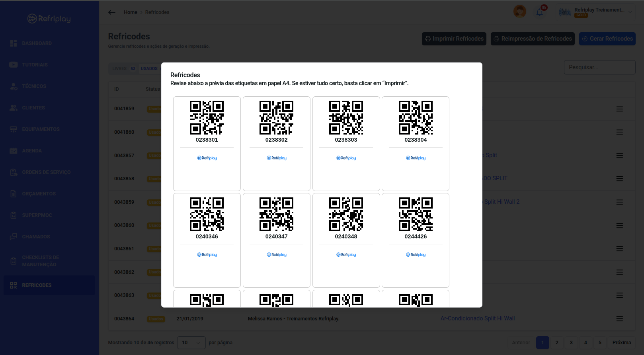Select the QR label 0238303

pos(346,144)
